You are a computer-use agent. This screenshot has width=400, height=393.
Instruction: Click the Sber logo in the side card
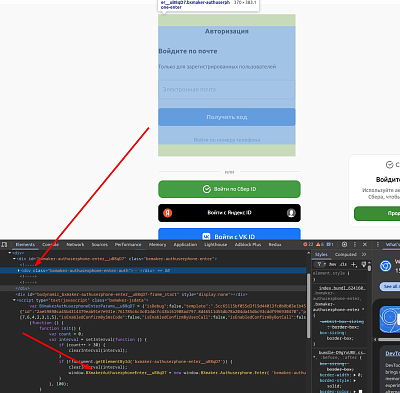pos(389,165)
